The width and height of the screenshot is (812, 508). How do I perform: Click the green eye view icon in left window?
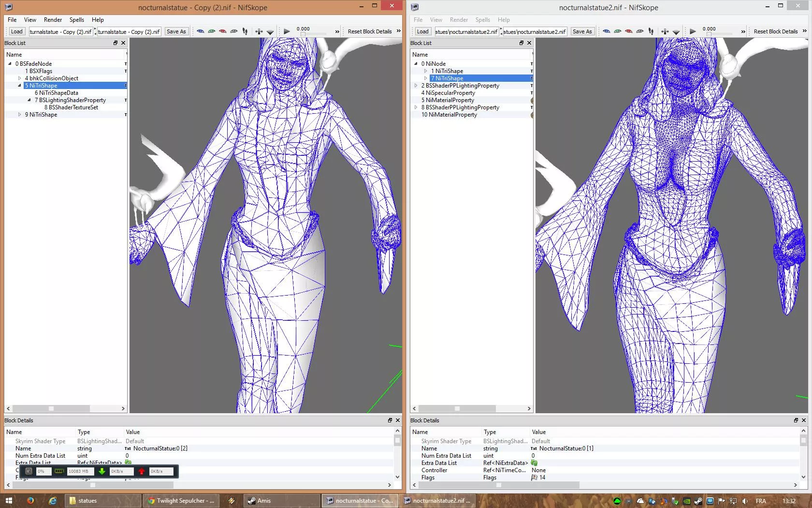(x=212, y=31)
